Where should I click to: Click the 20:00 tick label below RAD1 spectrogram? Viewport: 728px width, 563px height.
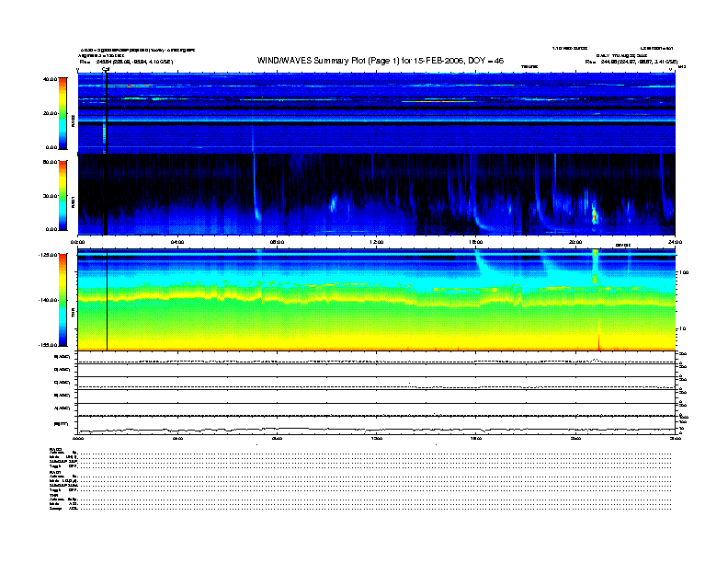[575, 242]
